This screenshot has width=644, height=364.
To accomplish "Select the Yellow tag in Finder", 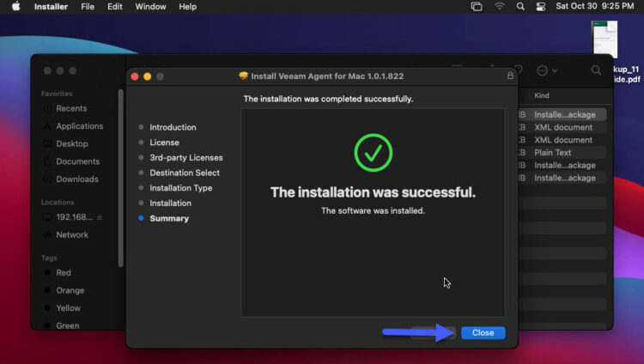I will pos(68,307).
